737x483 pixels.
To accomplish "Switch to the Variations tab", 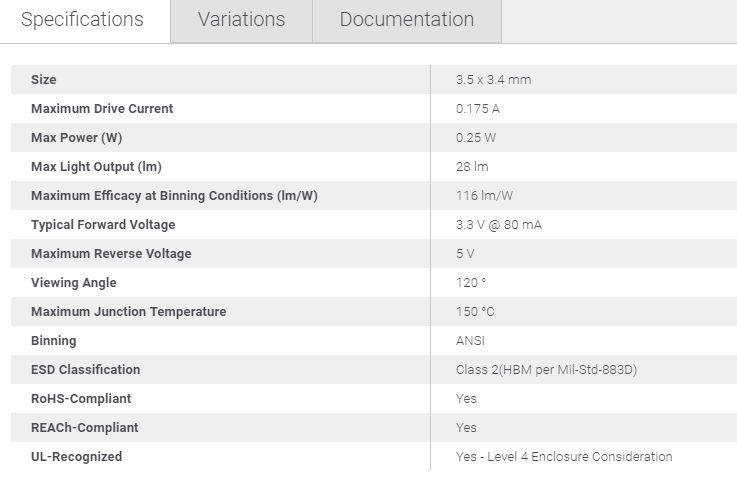I will (242, 20).
